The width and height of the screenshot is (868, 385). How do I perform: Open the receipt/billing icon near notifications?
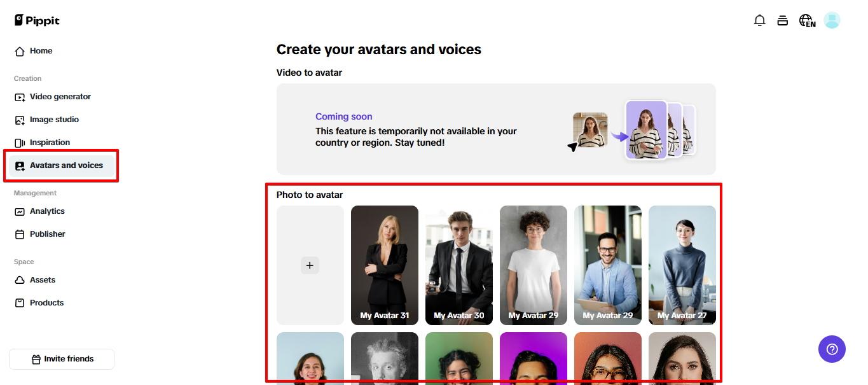pos(783,20)
